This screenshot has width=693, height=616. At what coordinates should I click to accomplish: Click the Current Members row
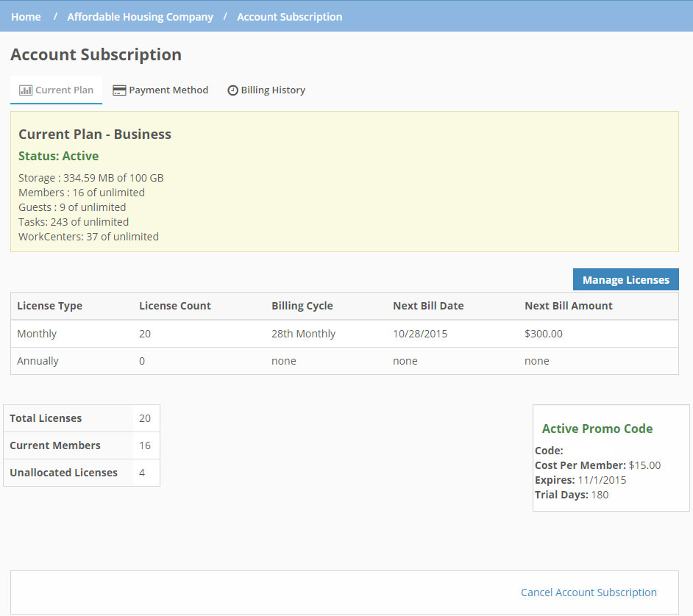(81, 445)
